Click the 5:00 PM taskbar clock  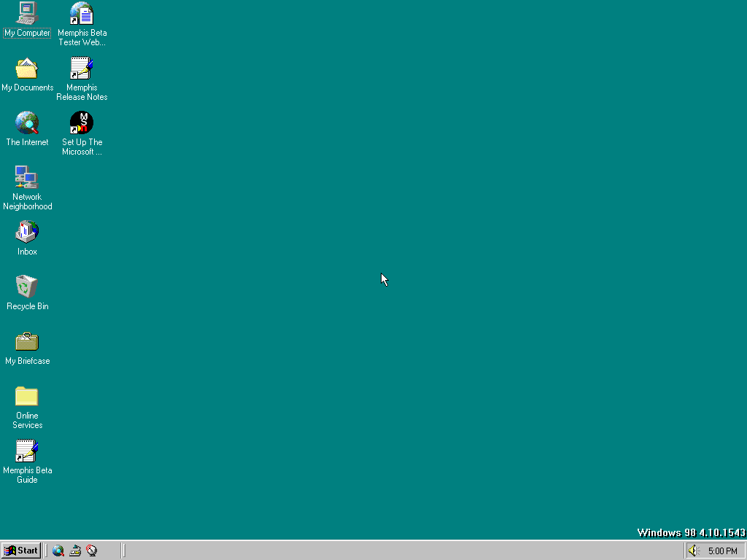[x=722, y=551]
